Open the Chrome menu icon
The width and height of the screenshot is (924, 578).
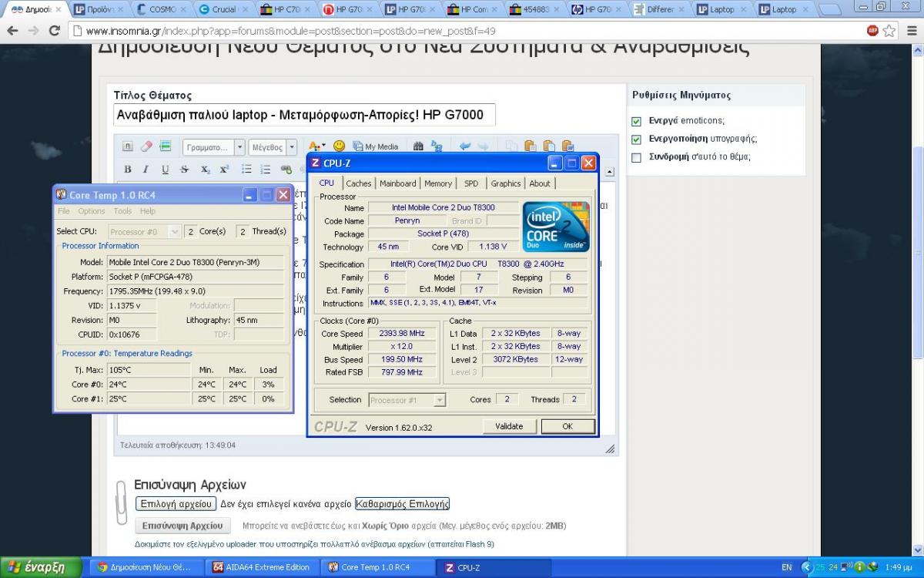pyautogui.click(x=910, y=32)
